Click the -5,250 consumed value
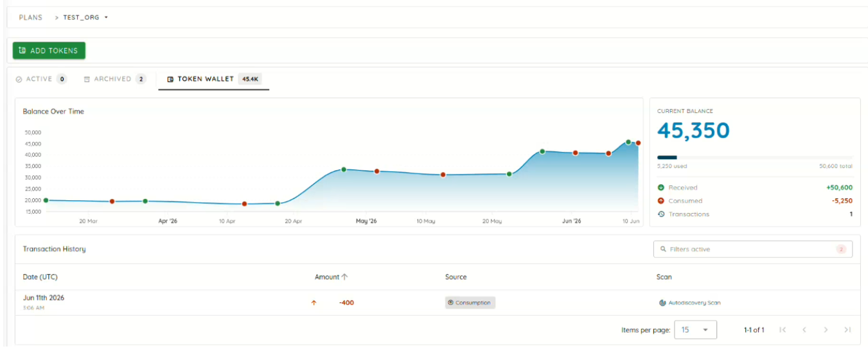This screenshot has height=351, width=868. (841, 201)
